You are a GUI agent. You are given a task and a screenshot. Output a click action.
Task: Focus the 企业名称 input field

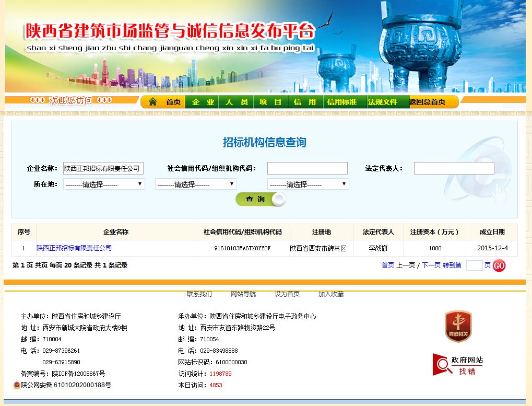tap(103, 168)
